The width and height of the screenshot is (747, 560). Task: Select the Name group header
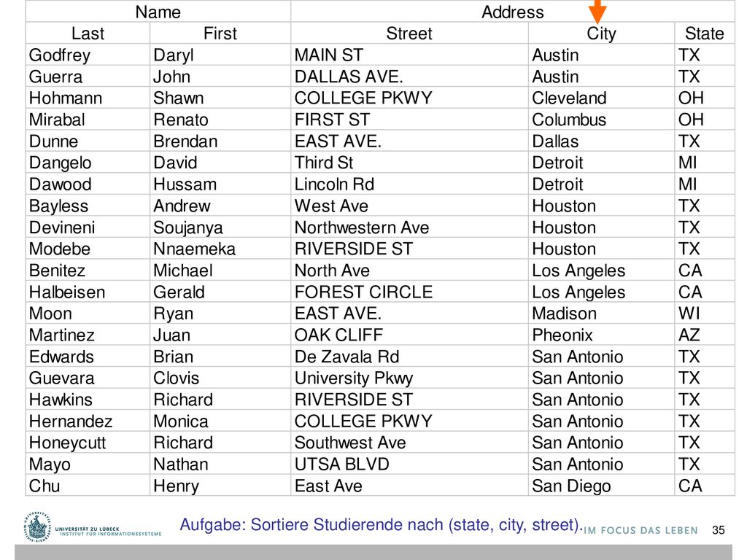(x=158, y=12)
